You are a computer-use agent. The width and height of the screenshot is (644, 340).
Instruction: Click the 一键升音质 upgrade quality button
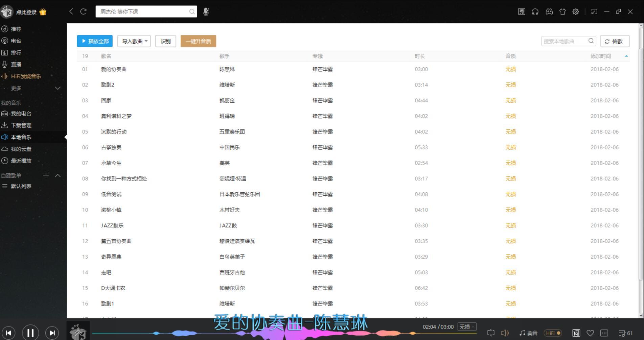198,41
